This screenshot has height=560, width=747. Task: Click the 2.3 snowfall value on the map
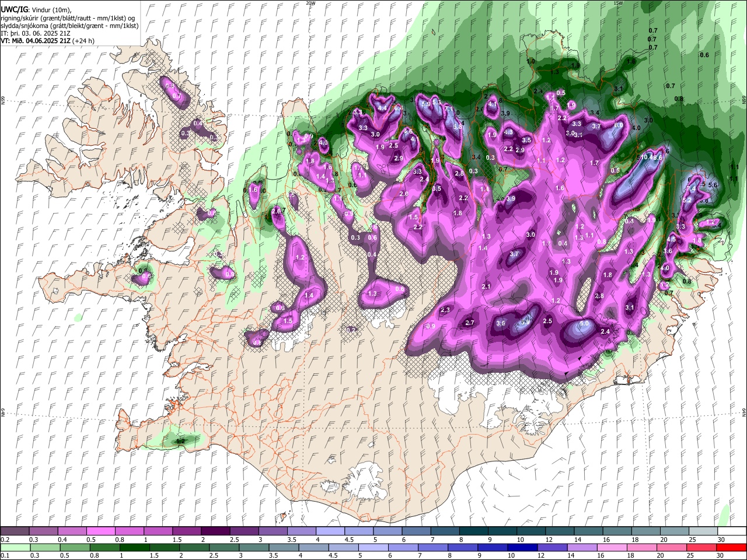445,310
